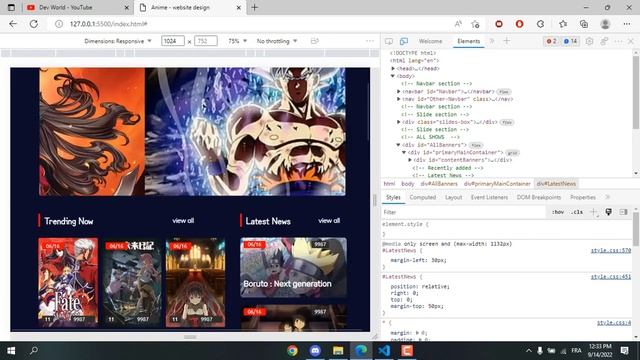The image size is (640, 360).
Task: Open the style.css:451 source link
Action: click(x=611, y=277)
